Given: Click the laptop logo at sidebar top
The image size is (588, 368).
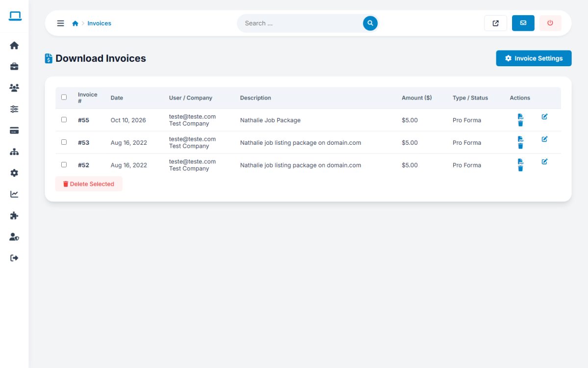Looking at the screenshot, I should (15, 16).
